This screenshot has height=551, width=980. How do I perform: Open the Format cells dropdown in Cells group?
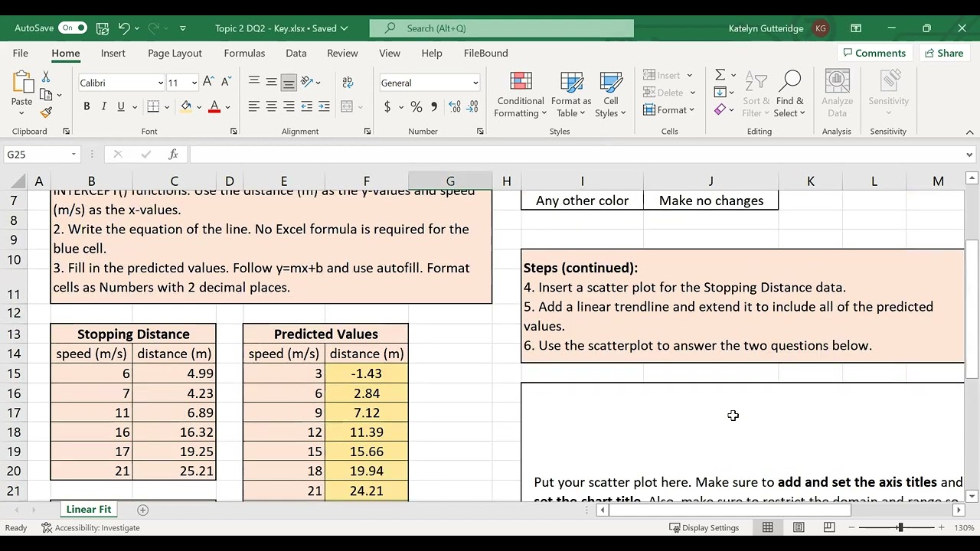[669, 110]
